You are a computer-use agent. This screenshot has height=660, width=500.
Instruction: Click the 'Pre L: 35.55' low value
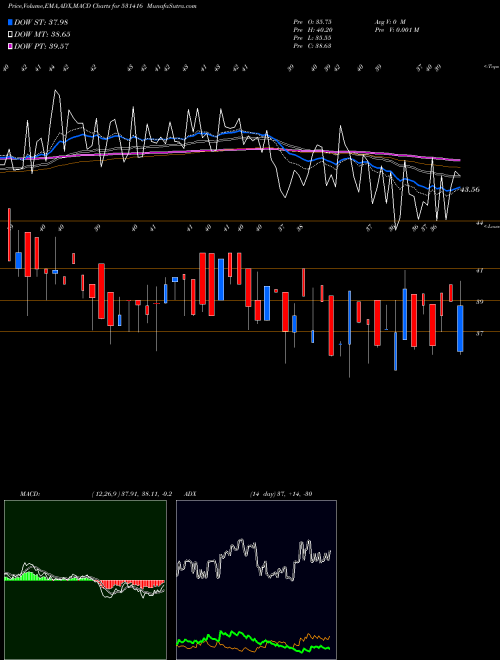click(x=312, y=38)
